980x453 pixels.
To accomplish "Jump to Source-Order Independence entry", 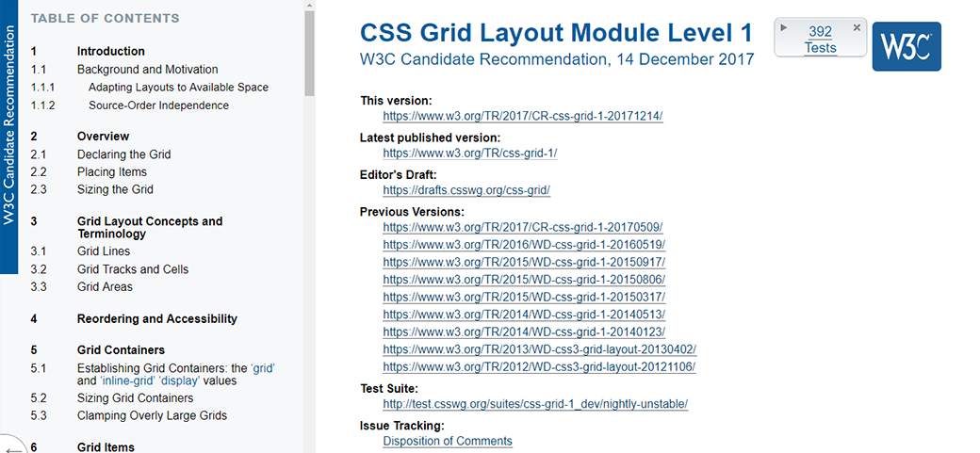I will tap(158, 105).
